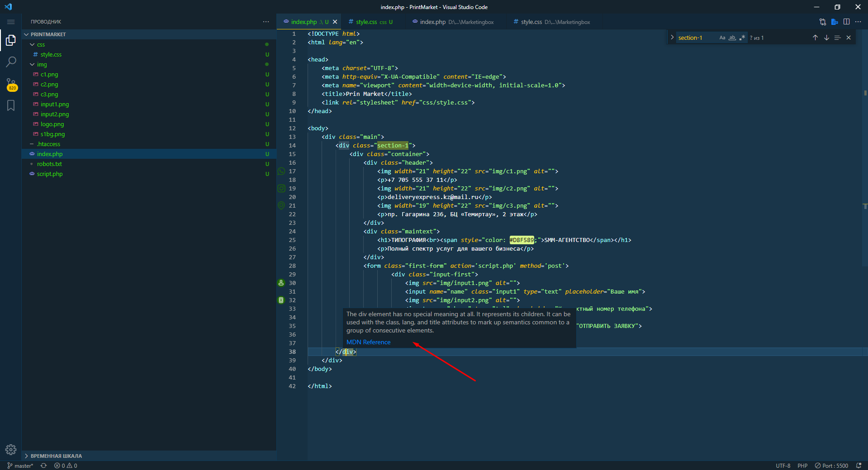The height and width of the screenshot is (470, 868).
Task: Open the Bookmarks view in activity bar
Action: [11, 105]
